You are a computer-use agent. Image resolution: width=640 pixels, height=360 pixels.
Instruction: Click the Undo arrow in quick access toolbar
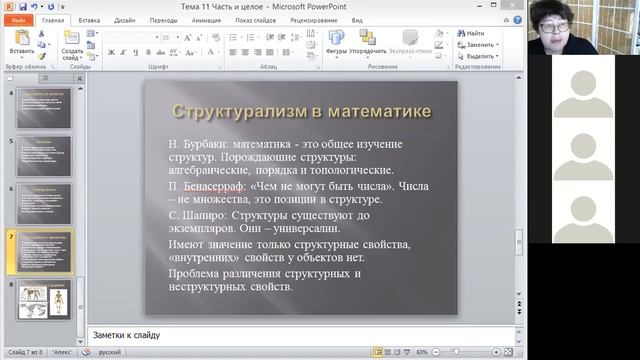point(34,7)
